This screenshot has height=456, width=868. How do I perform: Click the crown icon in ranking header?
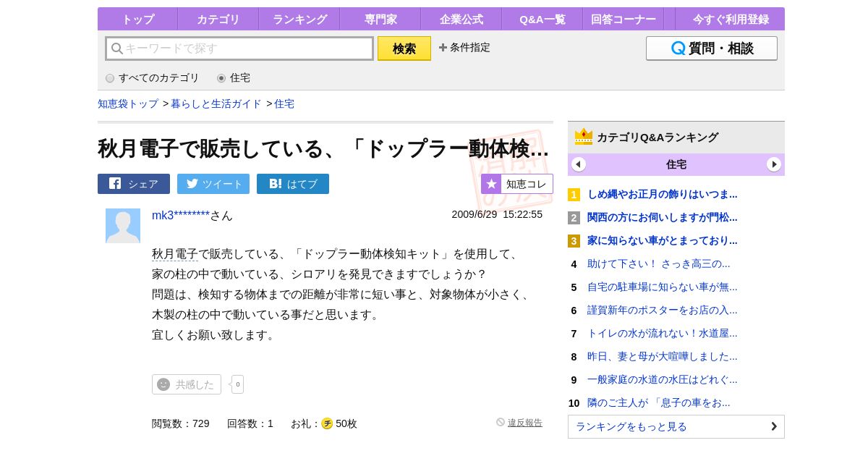coord(584,137)
